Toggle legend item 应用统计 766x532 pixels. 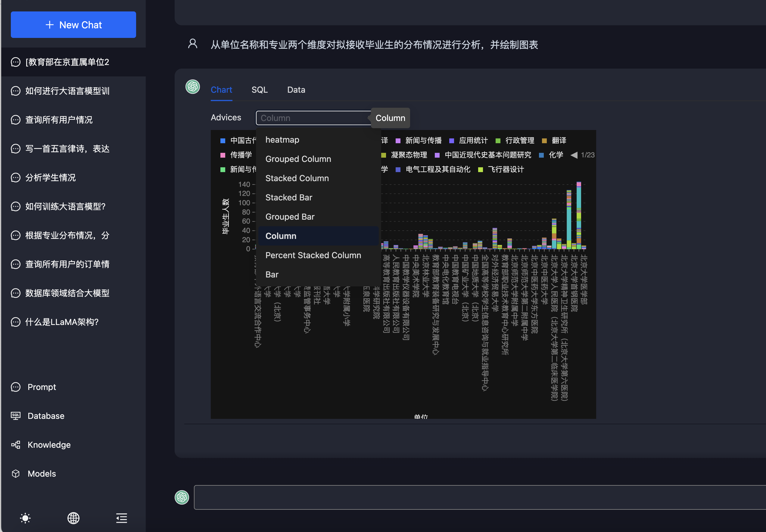point(469,140)
